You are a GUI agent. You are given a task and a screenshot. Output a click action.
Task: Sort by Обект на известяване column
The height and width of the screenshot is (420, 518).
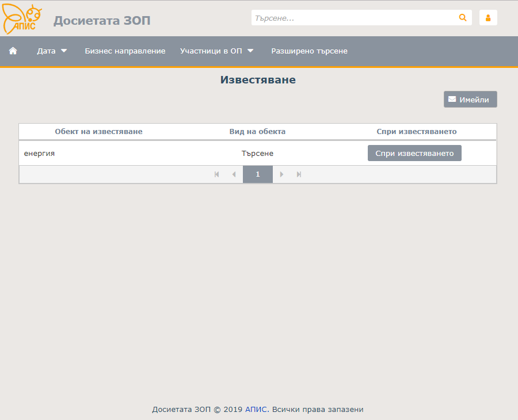(98, 131)
